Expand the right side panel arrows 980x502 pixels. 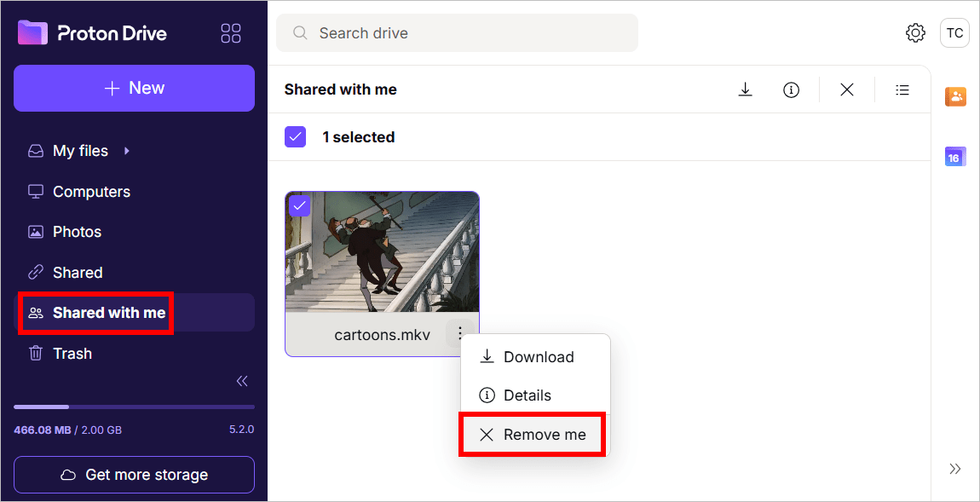[955, 469]
